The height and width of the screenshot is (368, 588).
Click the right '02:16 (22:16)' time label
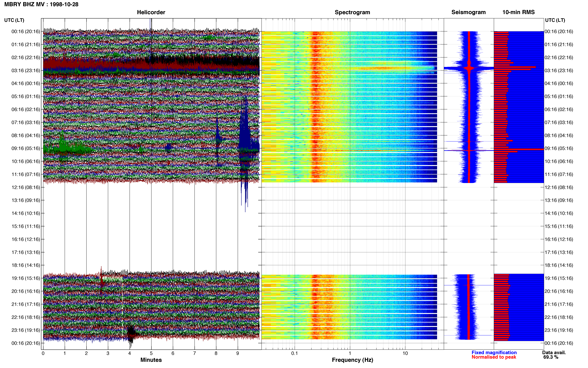click(559, 57)
